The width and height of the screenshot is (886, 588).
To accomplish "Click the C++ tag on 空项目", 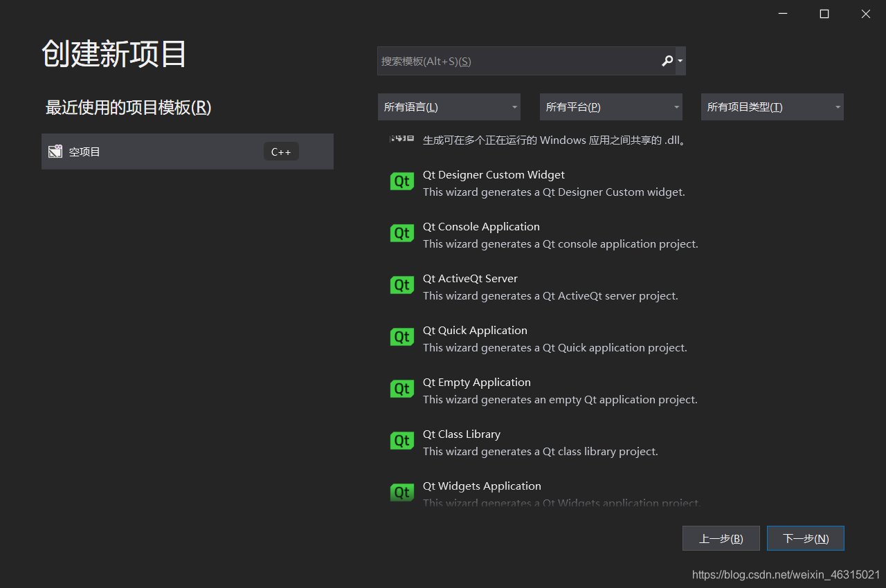I will (x=281, y=151).
